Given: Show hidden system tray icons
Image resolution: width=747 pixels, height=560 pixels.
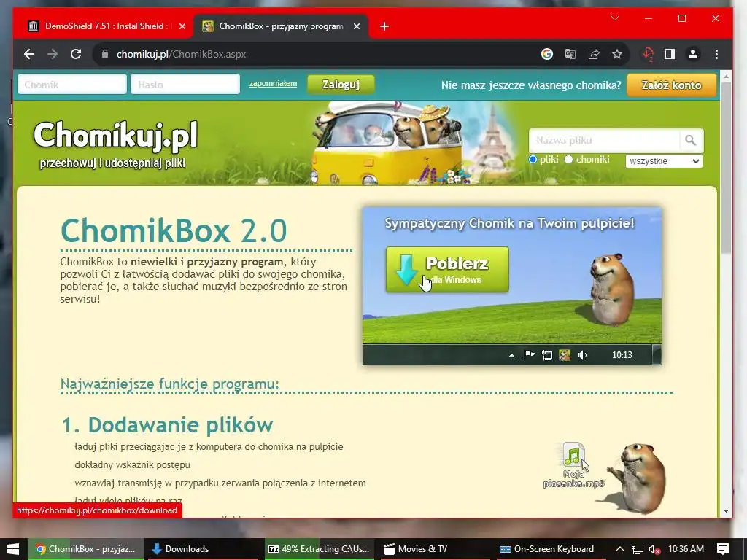Looking at the screenshot, I should (620, 549).
